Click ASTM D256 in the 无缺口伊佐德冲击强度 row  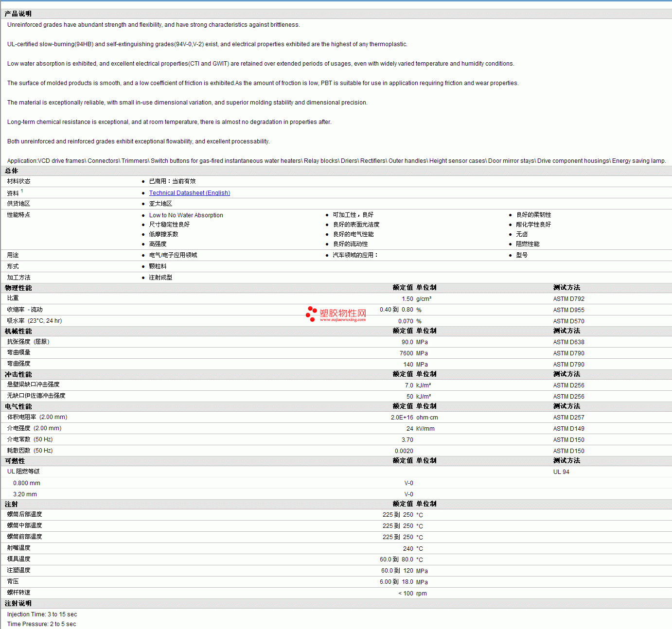pos(569,397)
